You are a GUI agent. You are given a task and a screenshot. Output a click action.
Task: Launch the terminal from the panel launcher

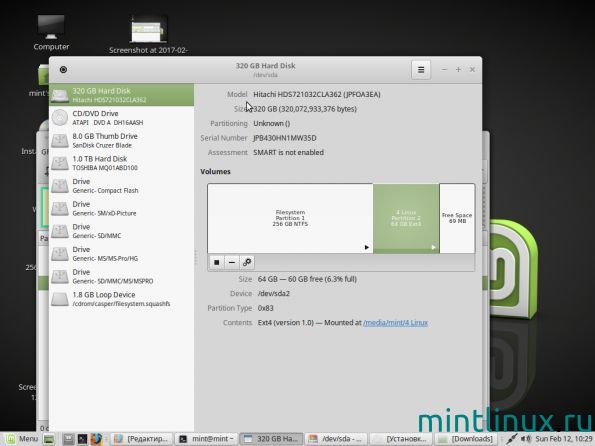82,439
